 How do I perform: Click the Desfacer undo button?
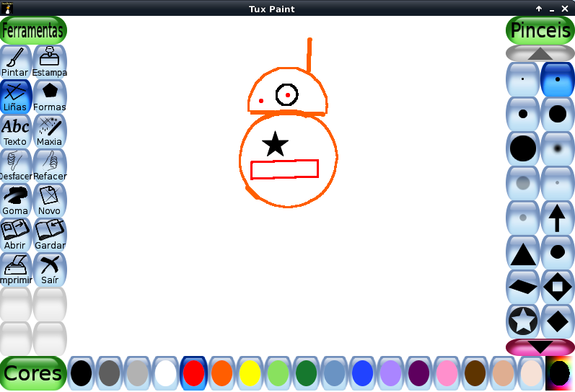16,166
